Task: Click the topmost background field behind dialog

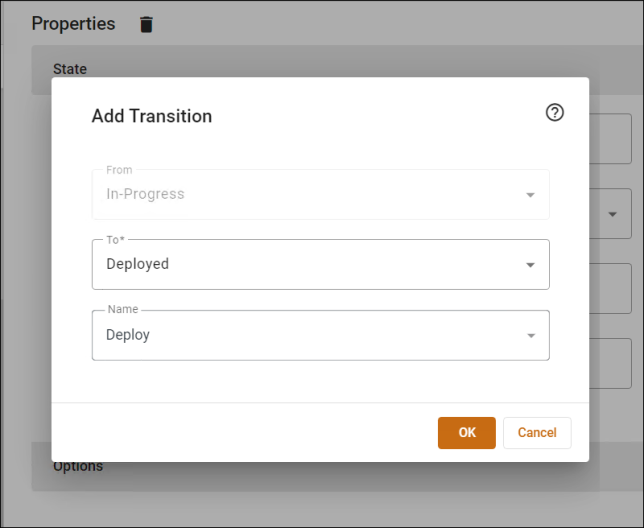Action: pos(610,139)
